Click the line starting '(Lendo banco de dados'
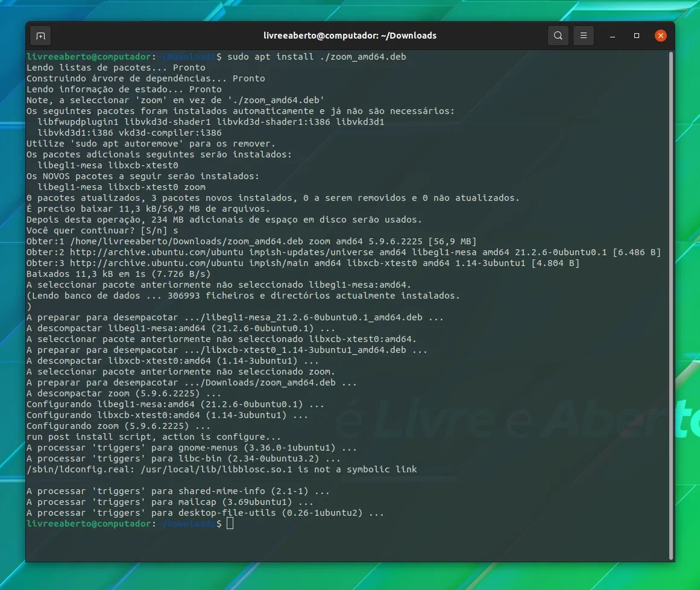Image resolution: width=700 pixels, height=590 pixels. pos(244,296)
